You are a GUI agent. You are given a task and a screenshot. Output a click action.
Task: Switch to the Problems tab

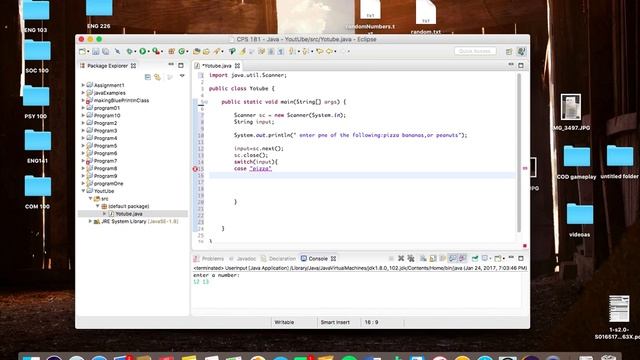coord(209,259)
